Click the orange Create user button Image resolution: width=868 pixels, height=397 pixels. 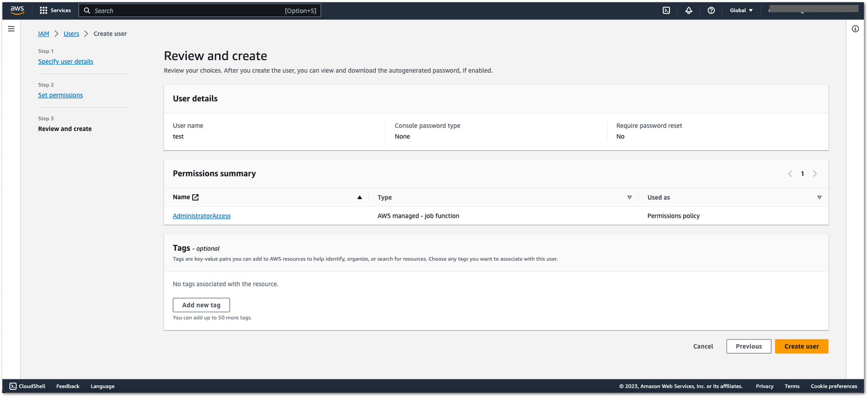coord(802,346)
